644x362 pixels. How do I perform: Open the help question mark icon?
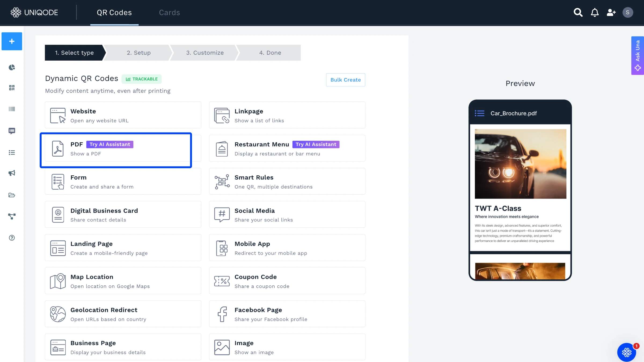tap(12, 238)
